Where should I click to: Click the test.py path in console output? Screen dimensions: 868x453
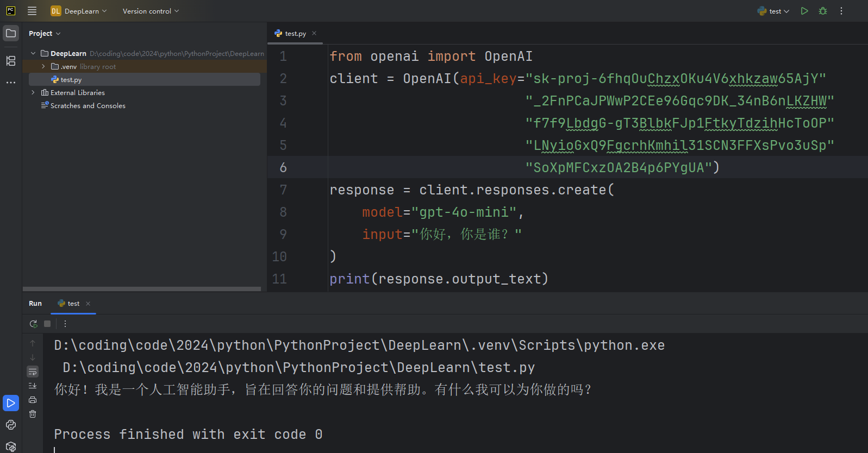pyautogui.click(x=299, y=367)
